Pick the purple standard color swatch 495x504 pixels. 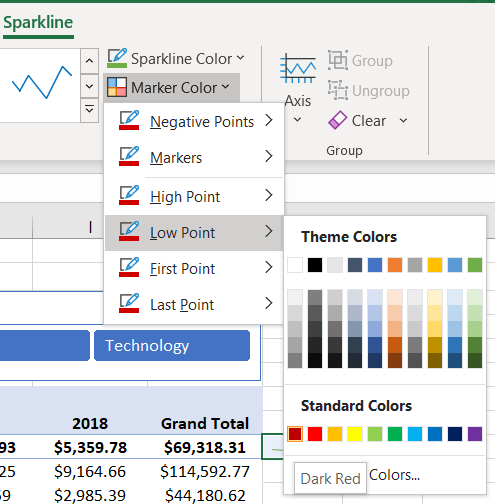(x=475, y=434)
